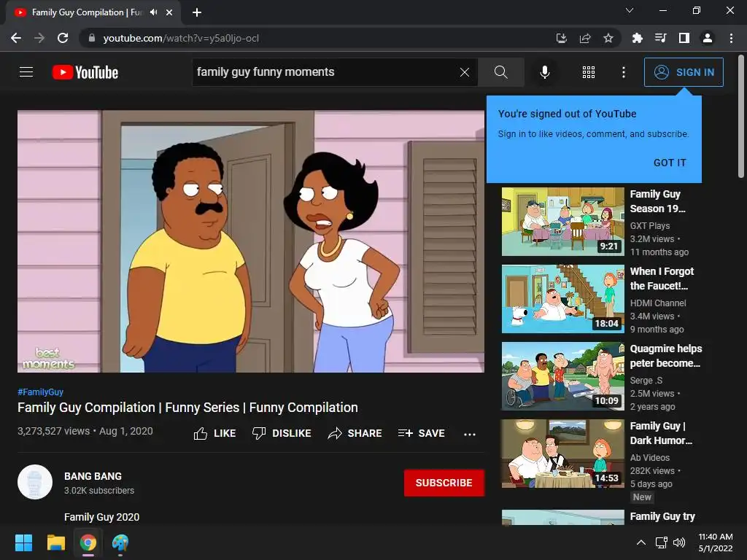The height and width of the screenshot is (560, 747).
Task: Open Family Guy Season 19 video thumbnail
Action: coord(562,222)
